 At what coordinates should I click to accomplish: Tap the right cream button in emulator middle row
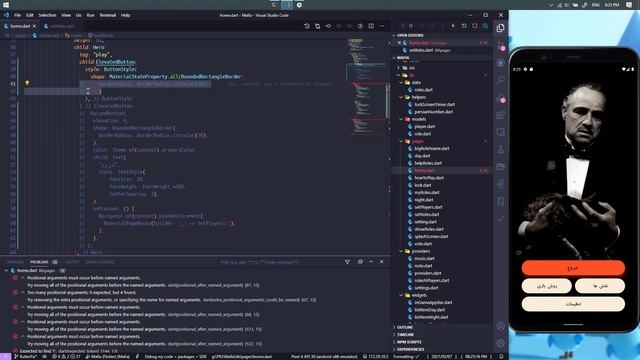pyautogui.click(x=600, y=286)
